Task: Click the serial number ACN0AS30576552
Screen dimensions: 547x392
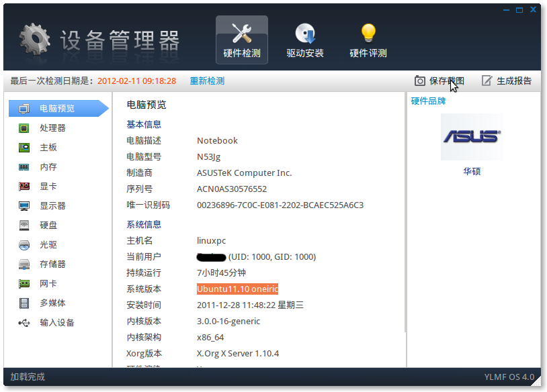Action: [232, 189]
